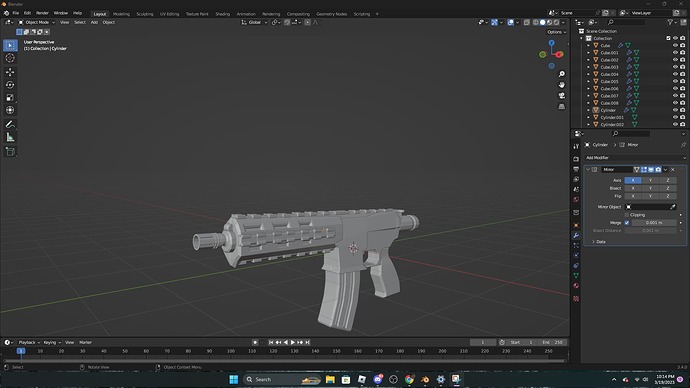Open the Options dropdown in viewport
Screen dimensions: 690x388
(556, 32)
